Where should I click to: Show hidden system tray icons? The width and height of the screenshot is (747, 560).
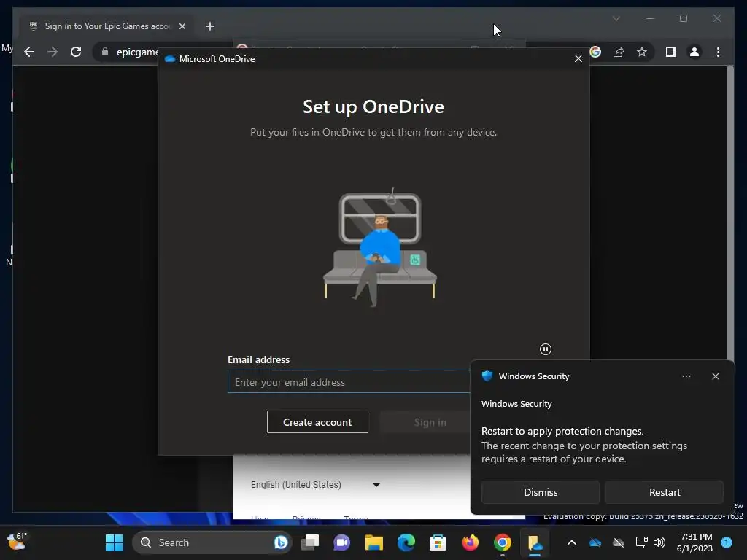point(572,542)
